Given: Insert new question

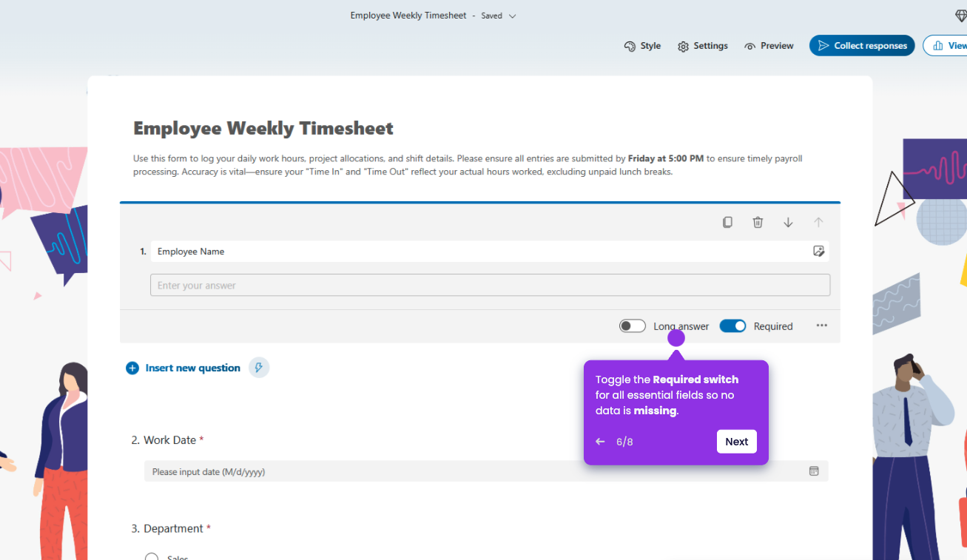Looking at the screenshot, I should tap(183, 368).
